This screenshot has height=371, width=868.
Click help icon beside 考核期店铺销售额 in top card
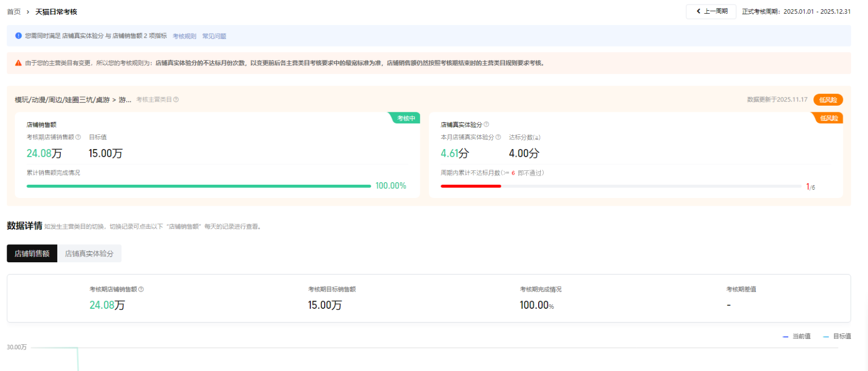point(78,137)
